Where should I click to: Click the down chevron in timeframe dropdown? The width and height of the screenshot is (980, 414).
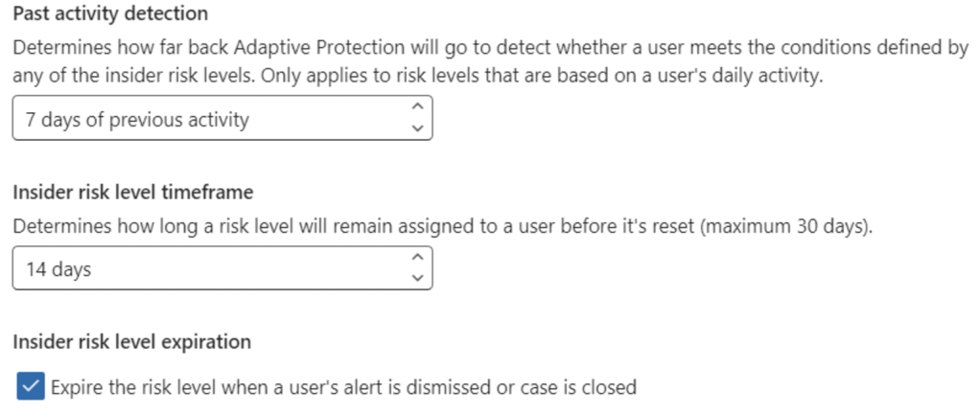point(415,277)
